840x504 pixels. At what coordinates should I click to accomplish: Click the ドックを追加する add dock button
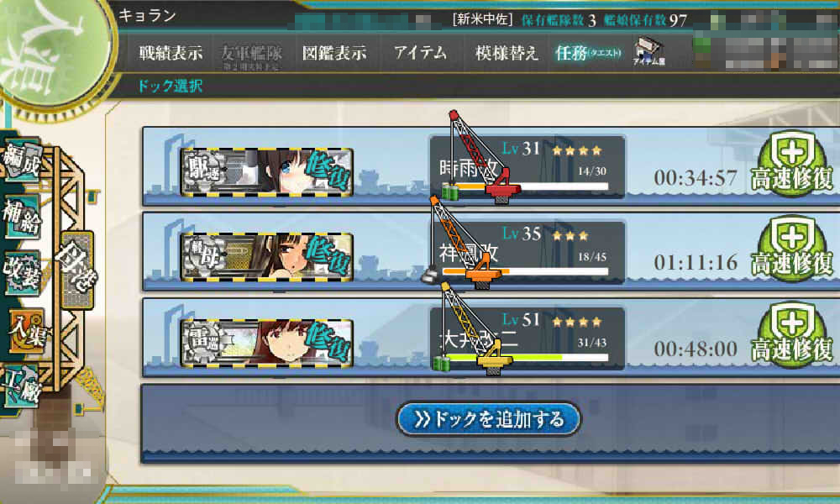489,419
